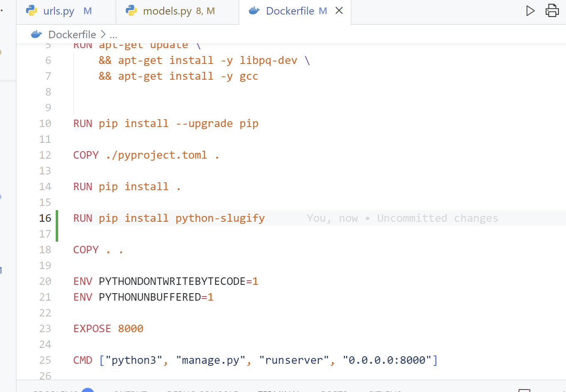
Task: Click the green git change bar by line 16
Action: pos(57,225)
